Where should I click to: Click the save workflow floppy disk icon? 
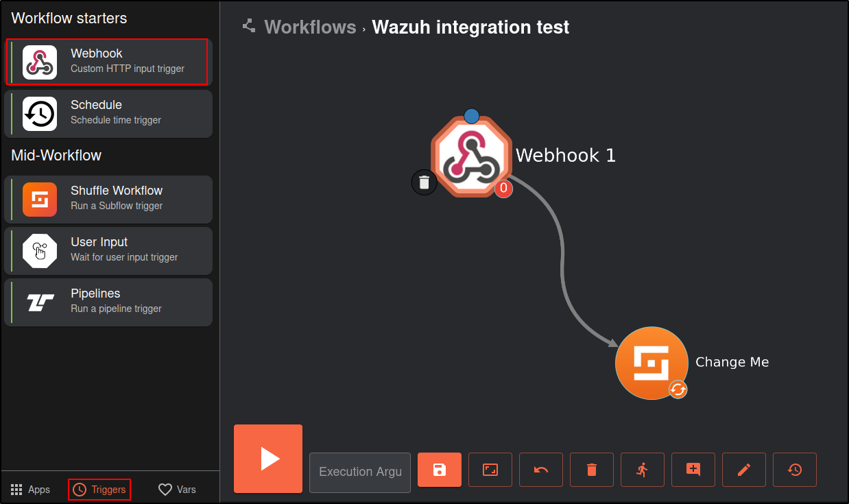click(x=439, y=470)
